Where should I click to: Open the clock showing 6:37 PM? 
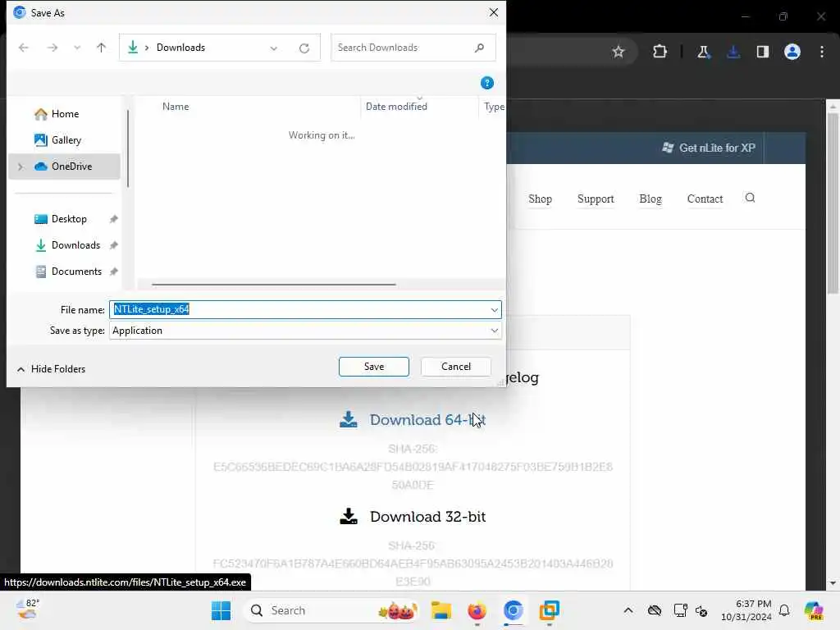(x=746, y=610)
